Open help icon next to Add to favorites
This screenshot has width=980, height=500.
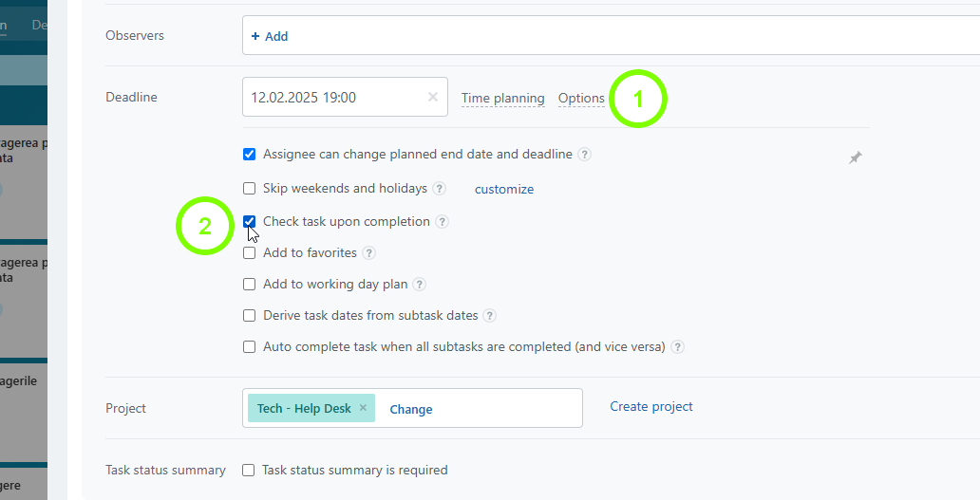click(368, 252)
